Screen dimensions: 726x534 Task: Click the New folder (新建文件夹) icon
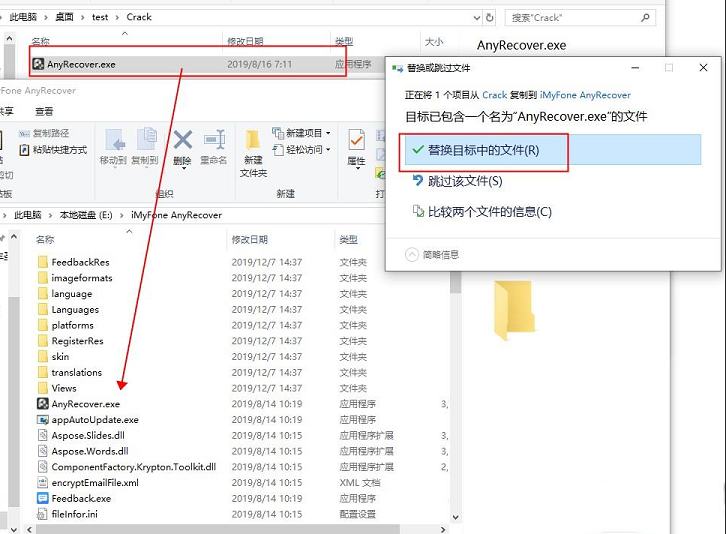coord(253,150)
